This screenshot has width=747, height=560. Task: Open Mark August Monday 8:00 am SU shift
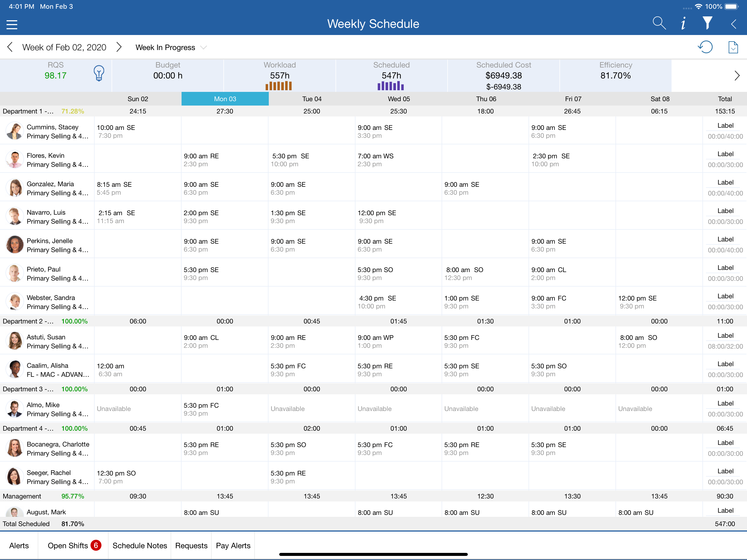(x=225, y=509)
